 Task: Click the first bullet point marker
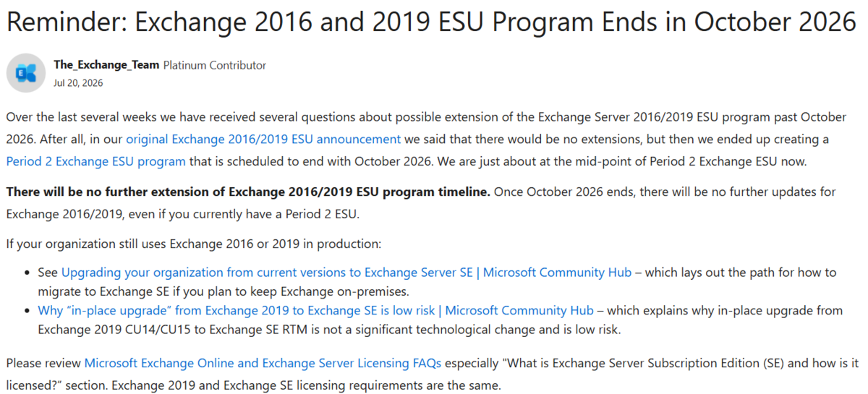28,273
